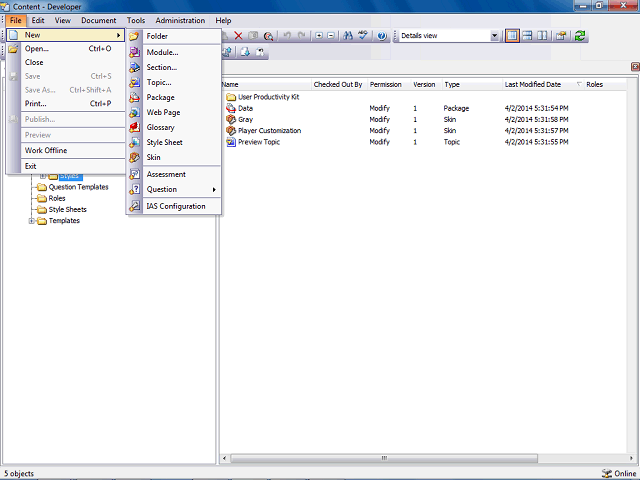Click the expand all plus toolbar icon
The height and width of the screenshot is (480, 640).
pyautogui.click(x=319, y=36)
